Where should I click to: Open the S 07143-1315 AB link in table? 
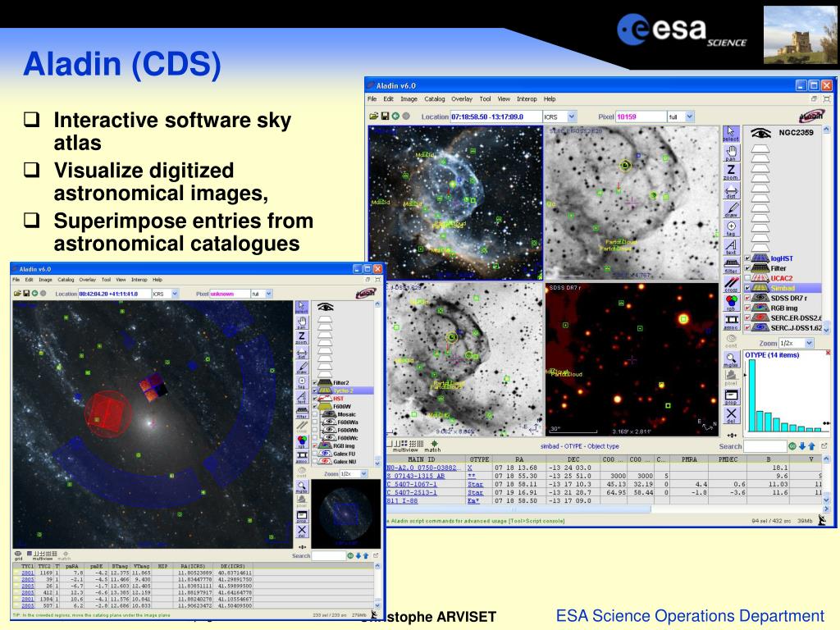click(416, 476)
